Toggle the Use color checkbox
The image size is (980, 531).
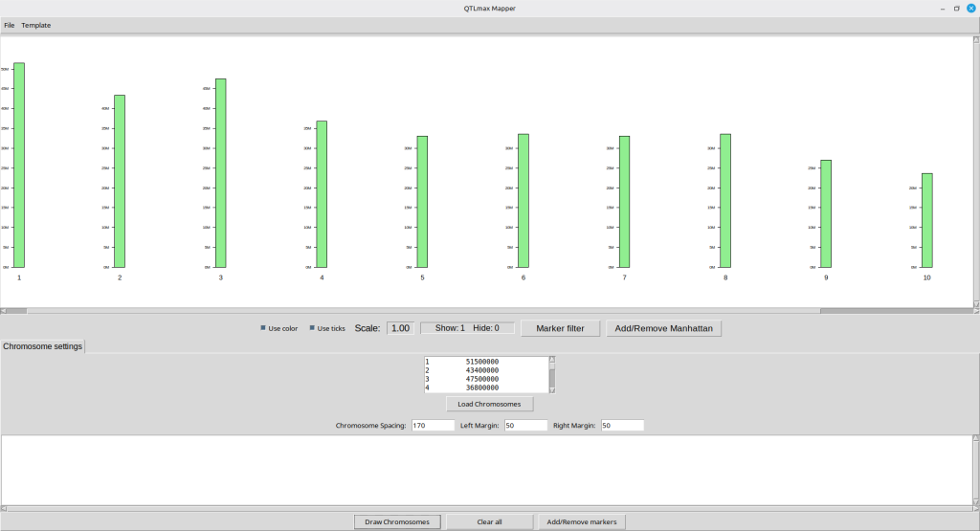point(264,328)
